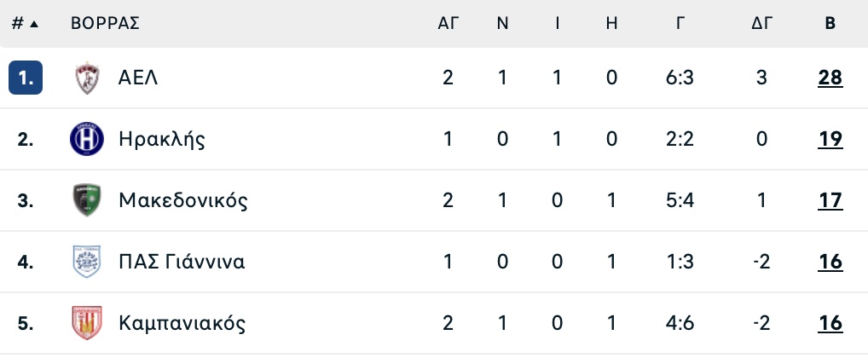Click the Καμπανιακός red striped crest
This screenshot has height=358, width=868.
click(87, 322)
